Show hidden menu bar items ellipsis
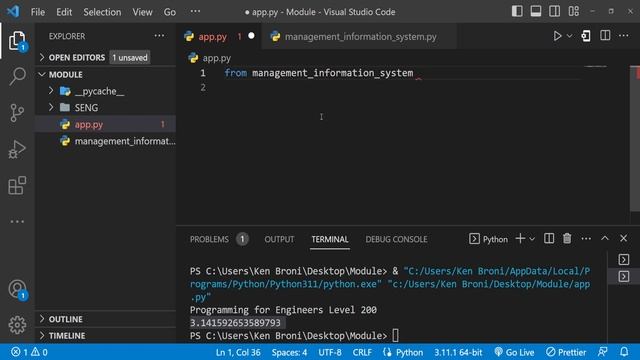640x360 pixels. click(196, 11)
